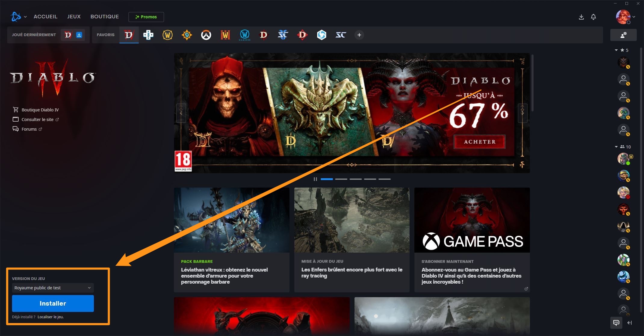Click Localiser le jeu link
The image size is (644, 336).
[51, 317]
